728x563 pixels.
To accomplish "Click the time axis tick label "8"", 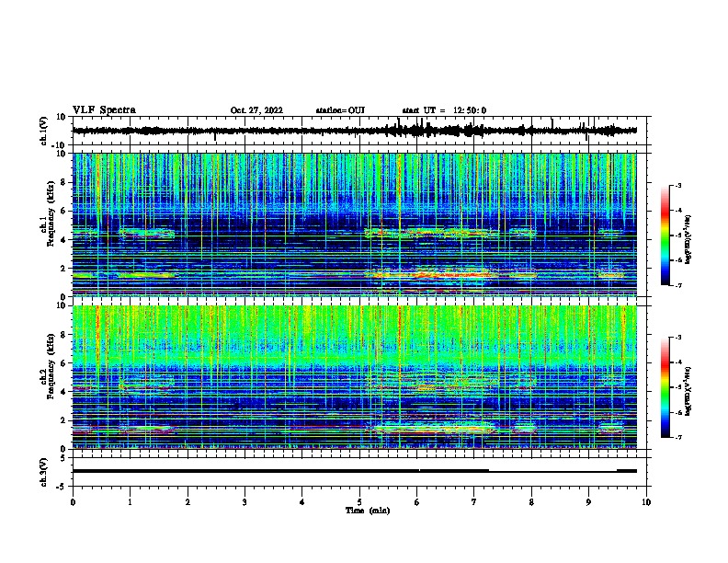I will coord(531,501).
